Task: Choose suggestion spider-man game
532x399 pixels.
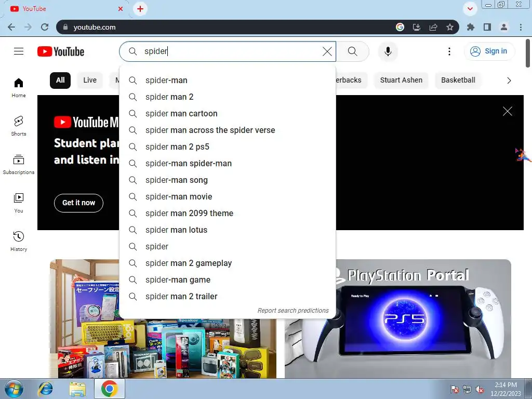Action: [228, 280]
